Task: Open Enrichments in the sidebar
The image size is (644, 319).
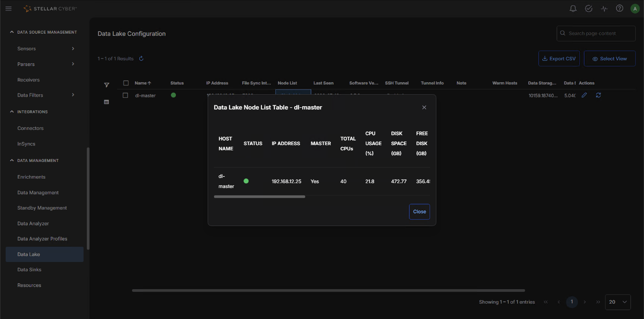Action: tap(31, 177)
